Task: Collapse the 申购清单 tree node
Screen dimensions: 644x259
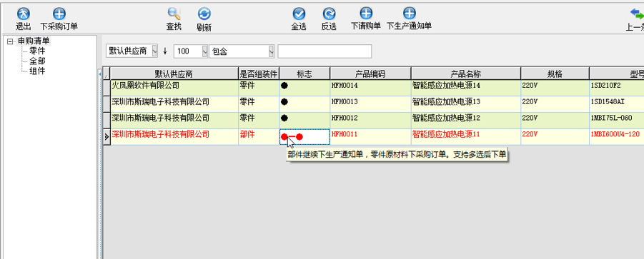Action: pyautogui.click(x=10, y=41)
